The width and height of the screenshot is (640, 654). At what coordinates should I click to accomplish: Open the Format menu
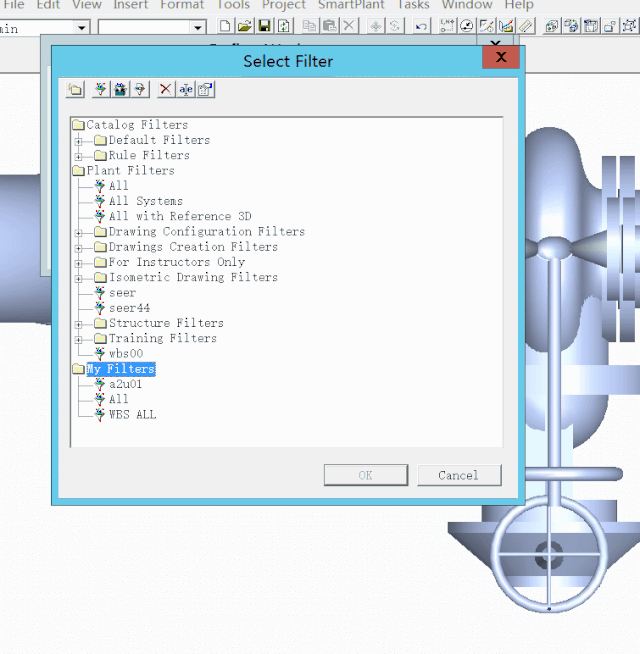click(x=182, y=5)
